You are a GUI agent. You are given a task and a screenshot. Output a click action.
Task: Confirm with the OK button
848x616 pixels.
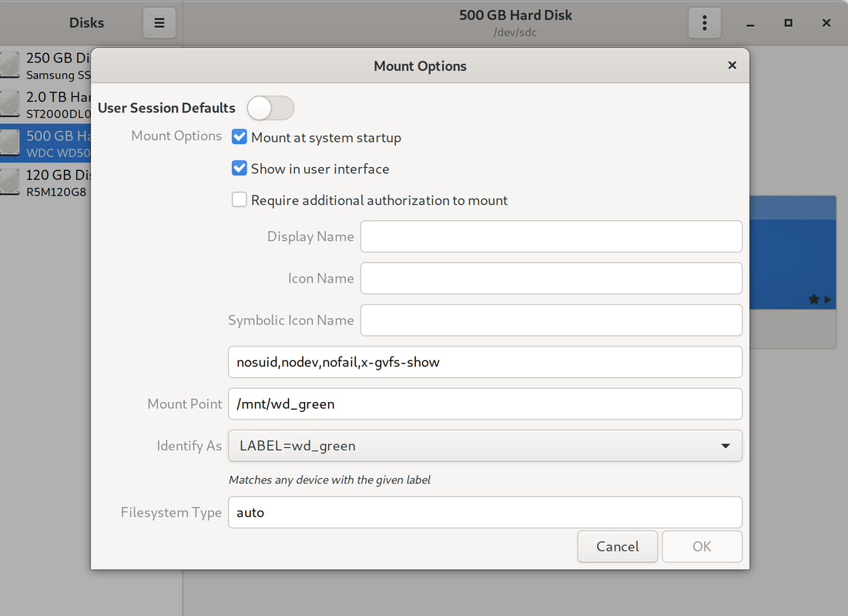pyautogui.click(x=702, y=546)
